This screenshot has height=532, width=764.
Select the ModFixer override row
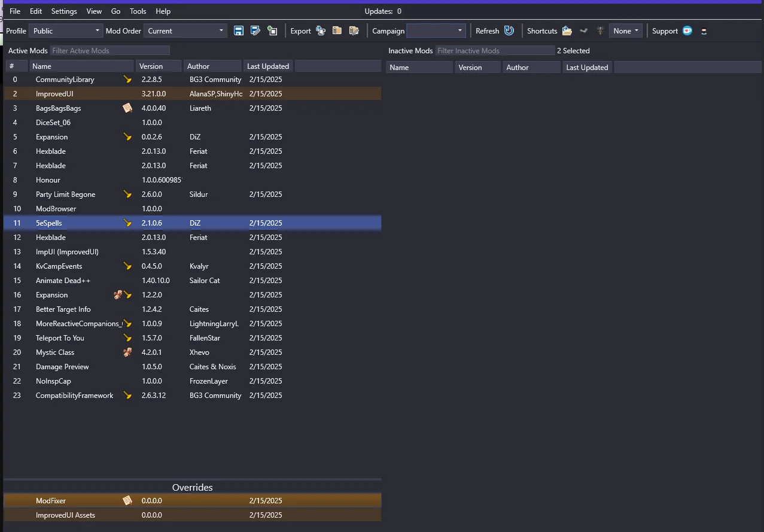[x=51, y=501]
